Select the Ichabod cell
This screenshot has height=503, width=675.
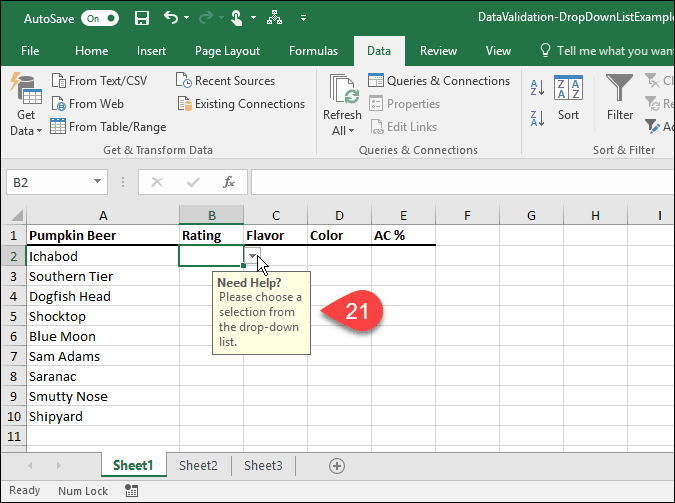103,256
